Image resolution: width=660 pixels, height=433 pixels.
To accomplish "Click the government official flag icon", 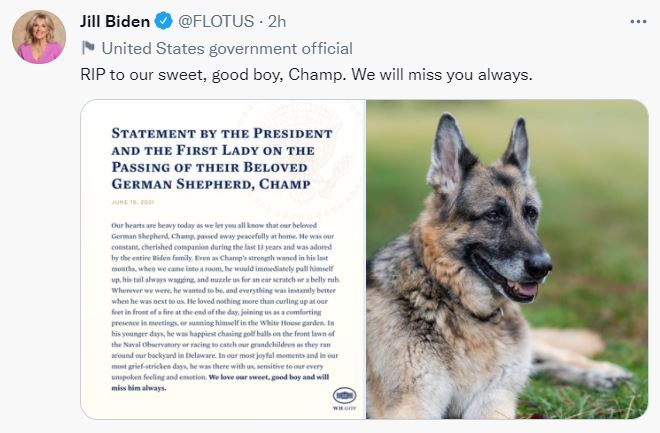I will click(x=88, y=48).
